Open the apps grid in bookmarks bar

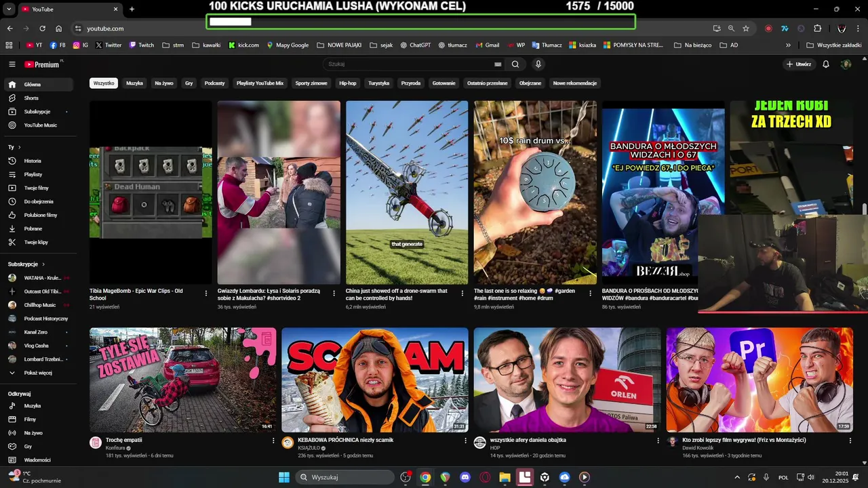pos(9,45)
